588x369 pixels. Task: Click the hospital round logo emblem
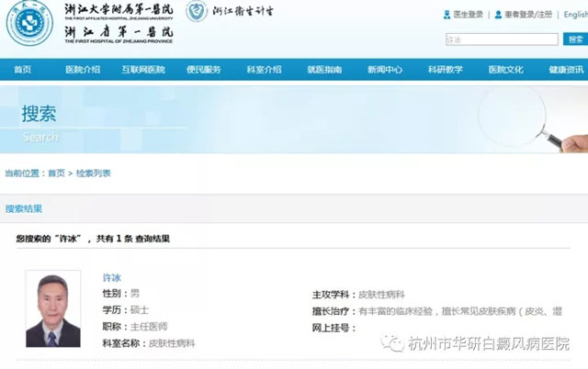click(x=29, y=23)
